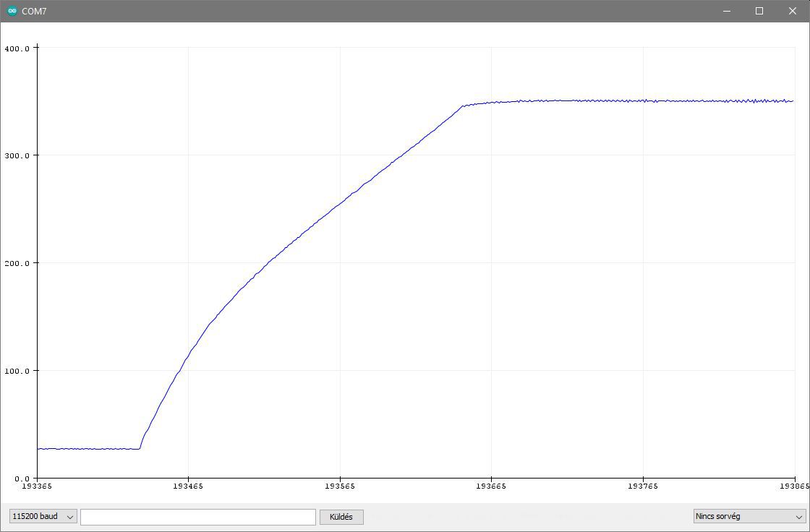Click the 400.0 y-axis label
Viewport: 810px width, 532px height.
tap(17, 48)
